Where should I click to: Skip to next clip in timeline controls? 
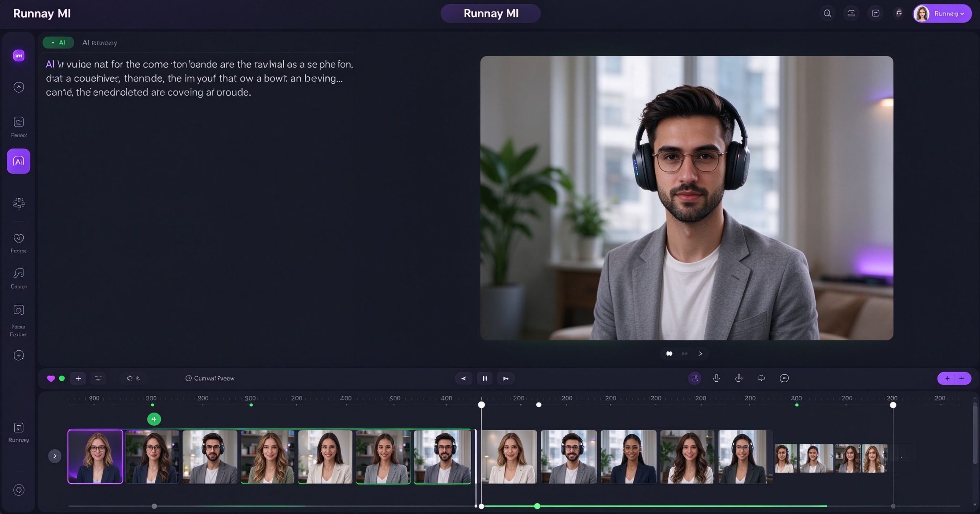click(506, 378)
